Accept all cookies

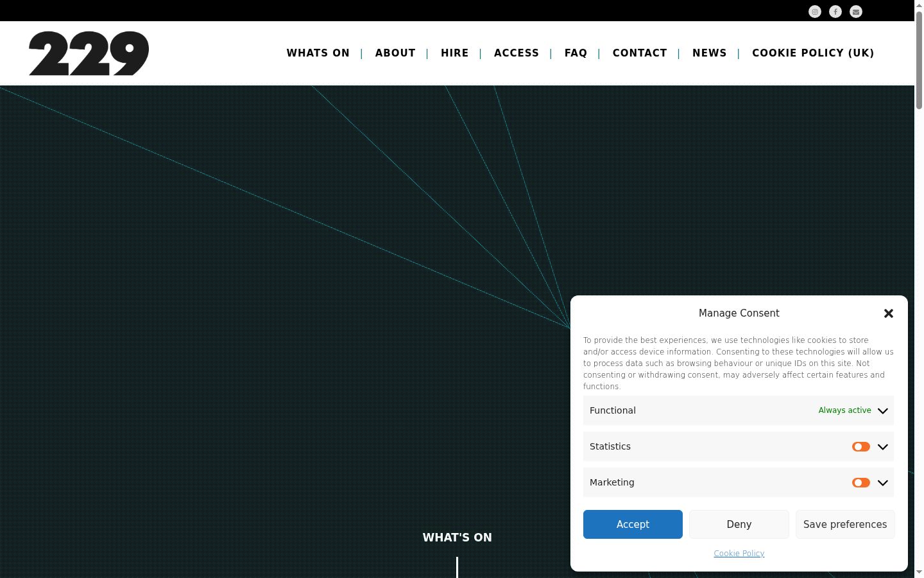pyautogui.click(x=633, y=524)
